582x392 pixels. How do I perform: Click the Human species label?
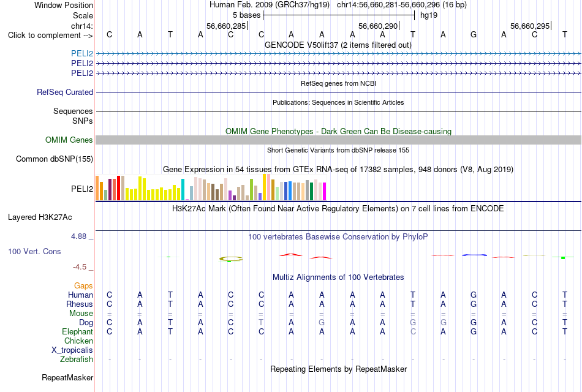click(80, 295)
